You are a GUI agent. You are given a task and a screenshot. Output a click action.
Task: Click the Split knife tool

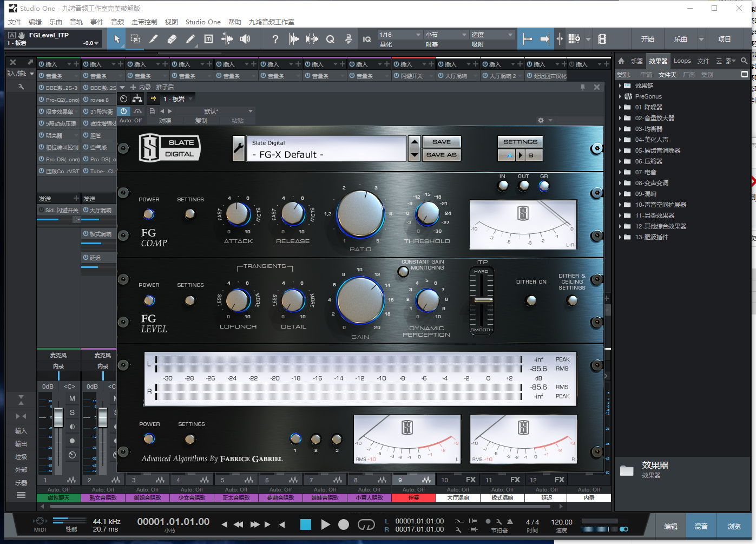154,39
